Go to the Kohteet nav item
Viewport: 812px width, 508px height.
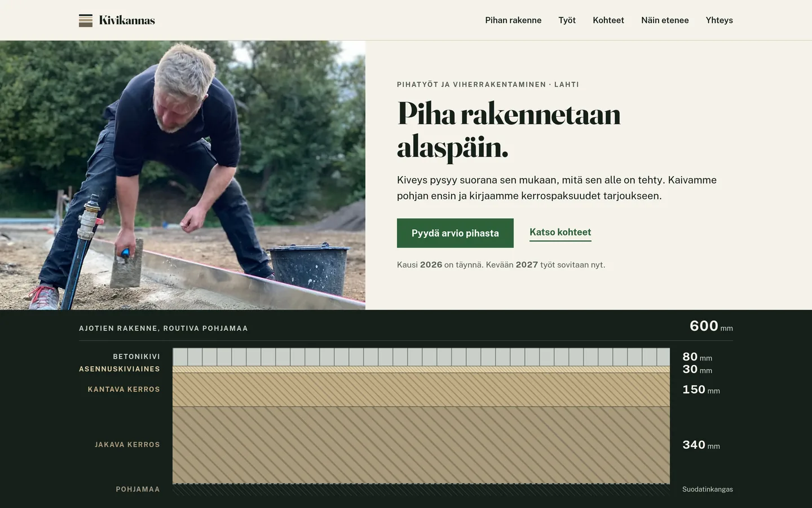click(608, 20)
